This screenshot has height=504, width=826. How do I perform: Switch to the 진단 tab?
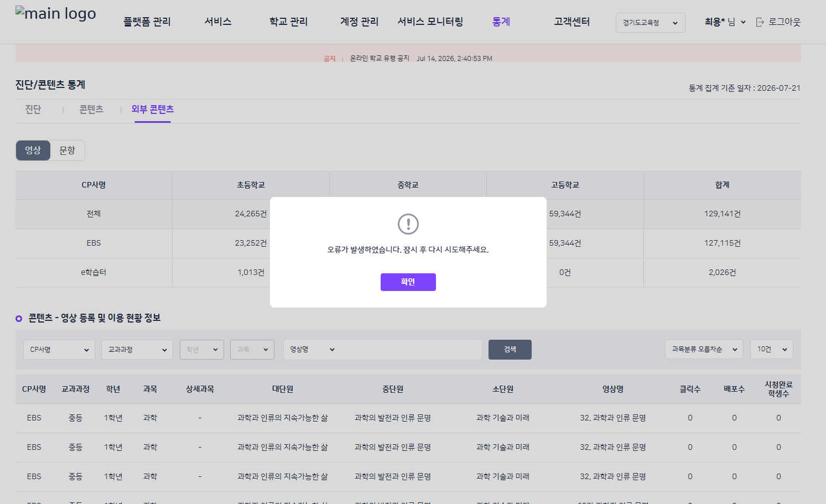point(33,110)
